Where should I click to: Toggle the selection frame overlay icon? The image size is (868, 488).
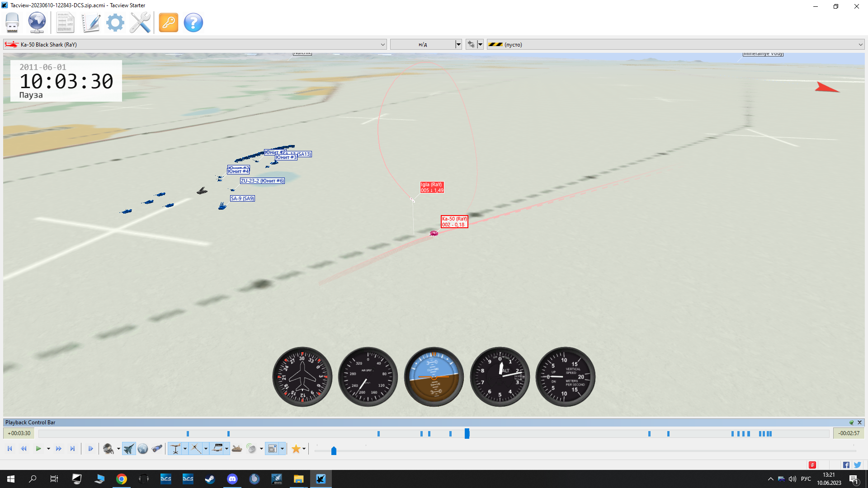click(x=273, y=449)
